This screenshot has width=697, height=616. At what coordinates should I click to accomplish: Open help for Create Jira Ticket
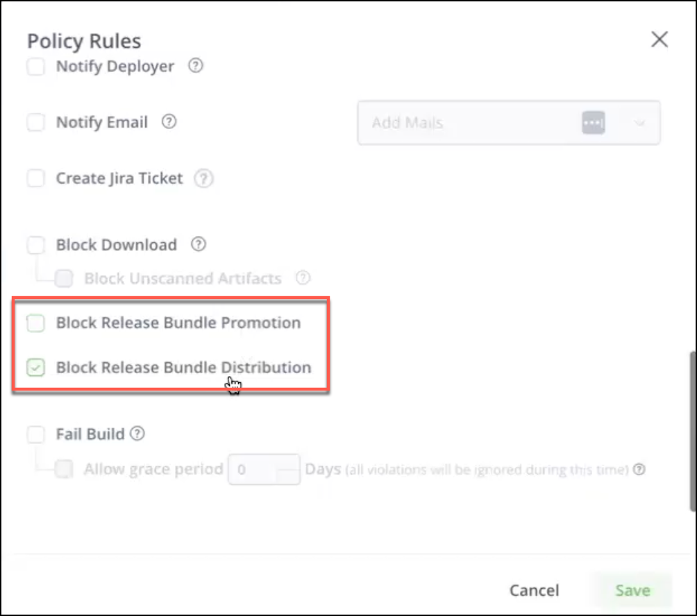pyautogui.click(x=203, y=178)
